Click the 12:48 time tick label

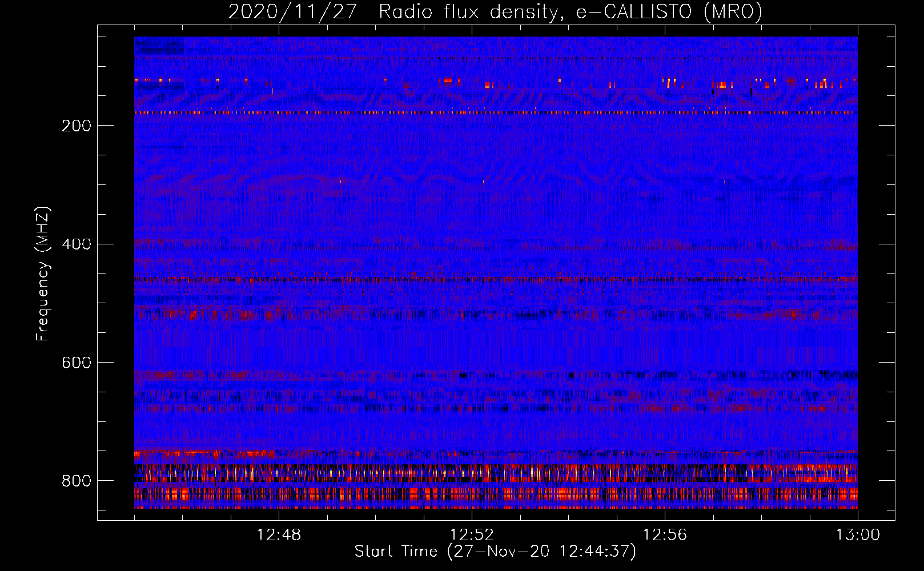[x=279, y=535]
